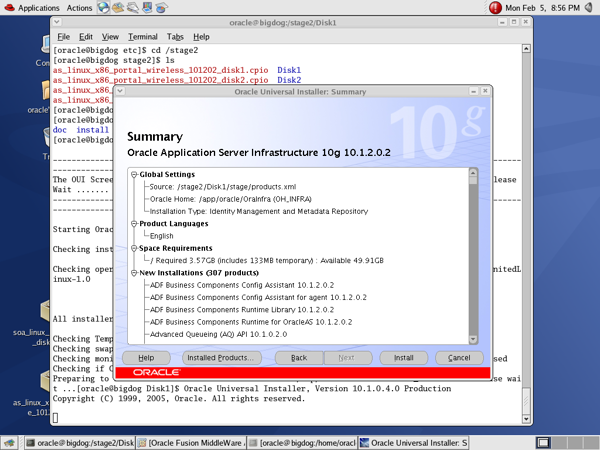Select the Oracle Home OraInfra row
Screen dimensions: 600x450
point(231,199)
